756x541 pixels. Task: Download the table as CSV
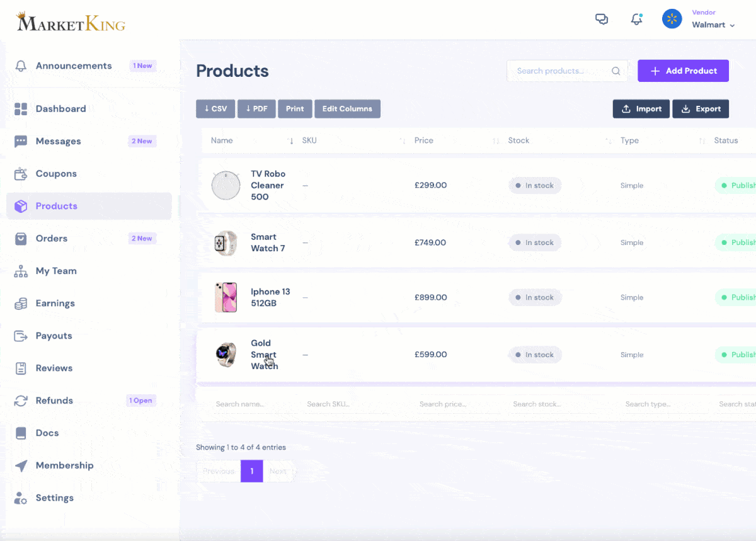coord(215,109)
